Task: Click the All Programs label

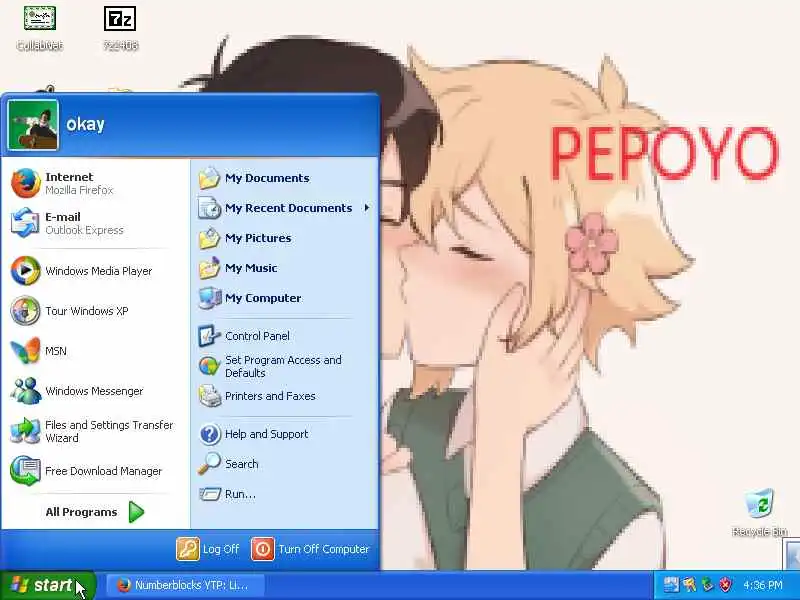Action: [81, 512]
